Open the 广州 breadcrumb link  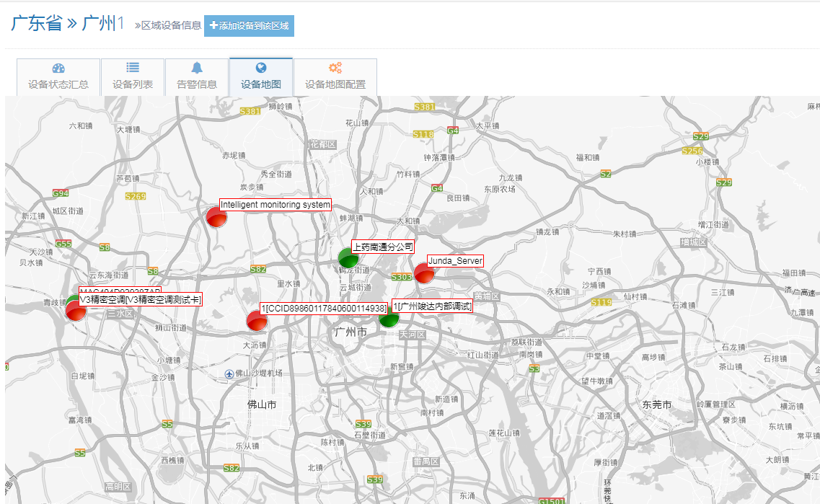tap(98, 23)
